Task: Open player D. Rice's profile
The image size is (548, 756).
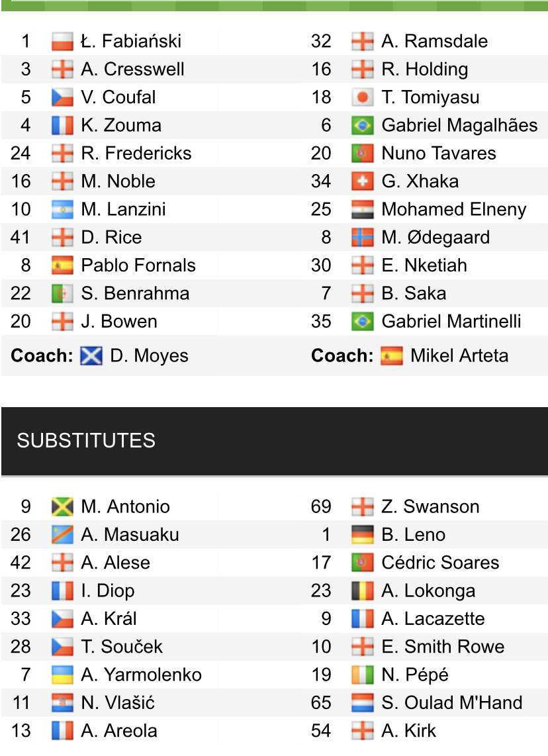Action: 111,237
